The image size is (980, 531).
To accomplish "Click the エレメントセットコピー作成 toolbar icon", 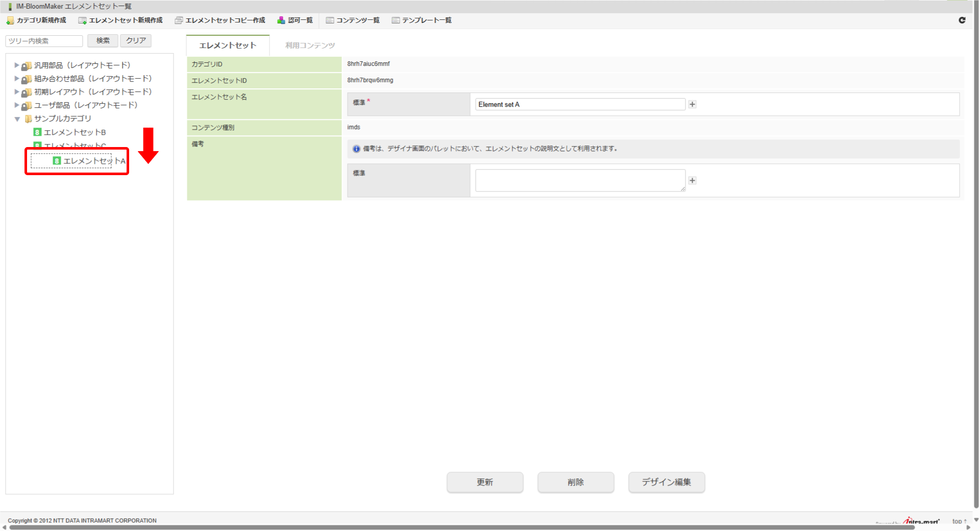I will pyautogui.click(x=179, y=20).
